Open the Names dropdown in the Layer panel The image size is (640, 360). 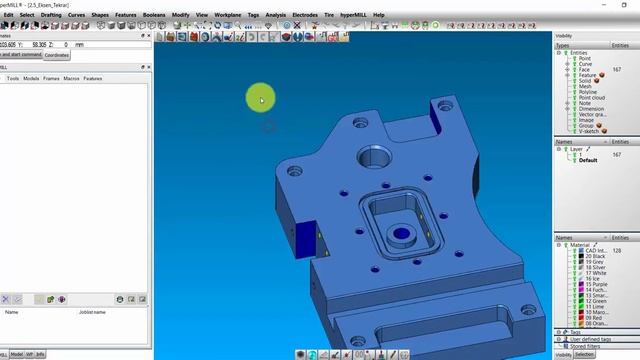[x=605, y=142]
